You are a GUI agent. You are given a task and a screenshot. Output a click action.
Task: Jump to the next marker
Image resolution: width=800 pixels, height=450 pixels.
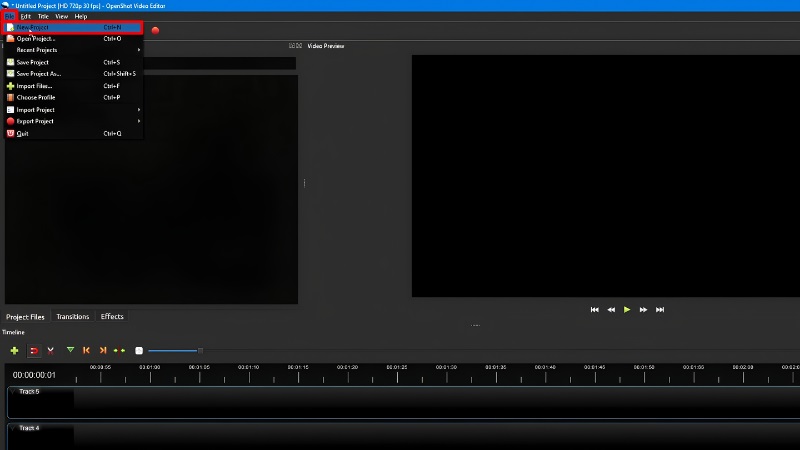pos(103,350)
